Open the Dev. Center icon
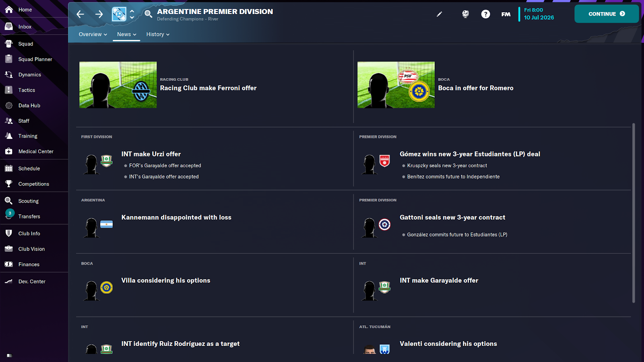 pos(9,282)
